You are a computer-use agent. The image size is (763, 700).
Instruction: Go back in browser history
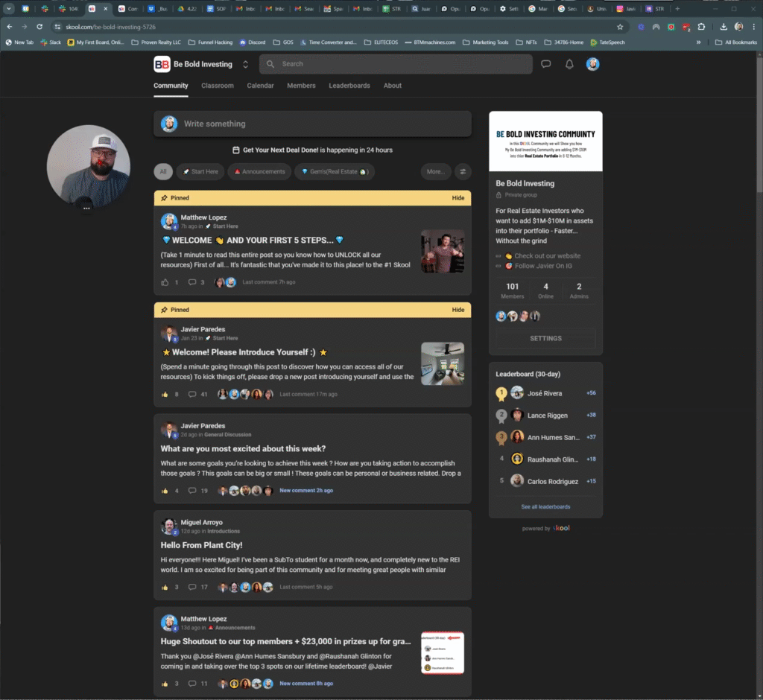pos(10,27)
